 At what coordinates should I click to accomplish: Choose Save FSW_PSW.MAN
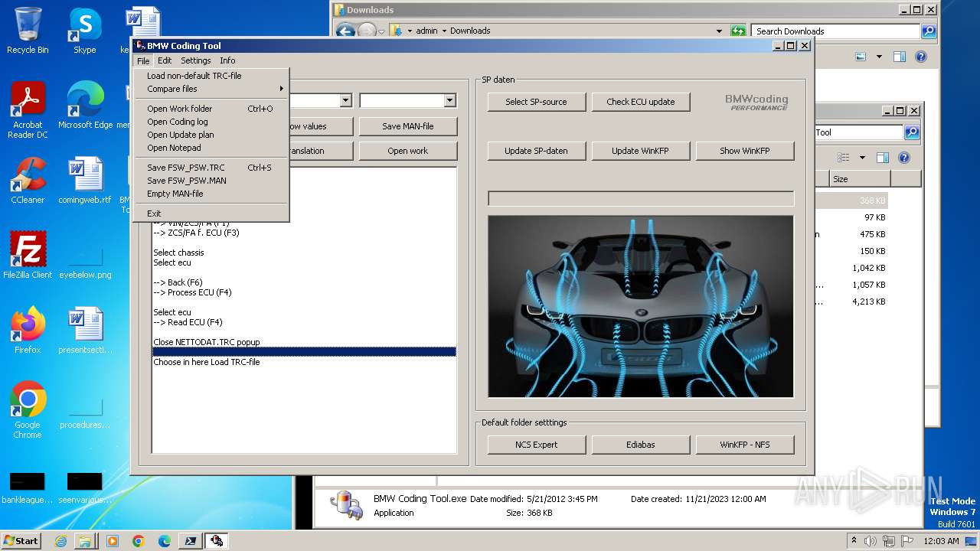211,181
